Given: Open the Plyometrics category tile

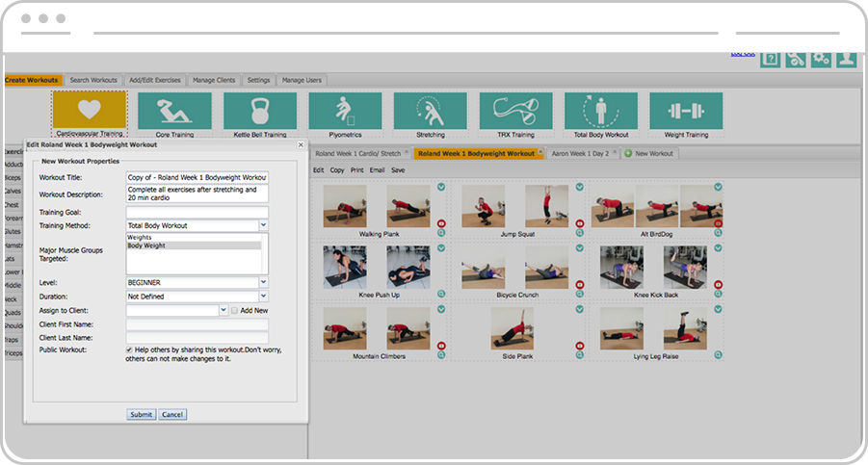Looking at the screenshot, I should (x=345, y=111).
